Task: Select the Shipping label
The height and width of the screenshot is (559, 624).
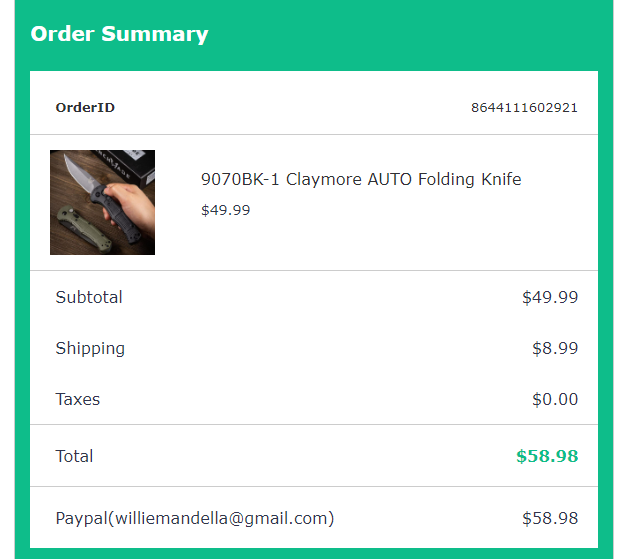Action: [x=90, y=348]
